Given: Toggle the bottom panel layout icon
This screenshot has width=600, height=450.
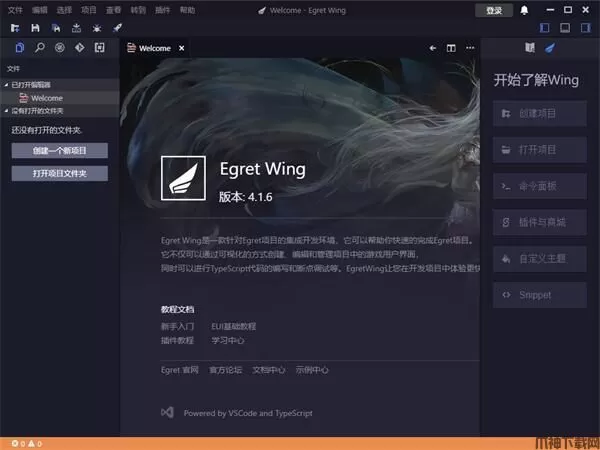Looking at the screenshot, I should [x=565, y=28].
